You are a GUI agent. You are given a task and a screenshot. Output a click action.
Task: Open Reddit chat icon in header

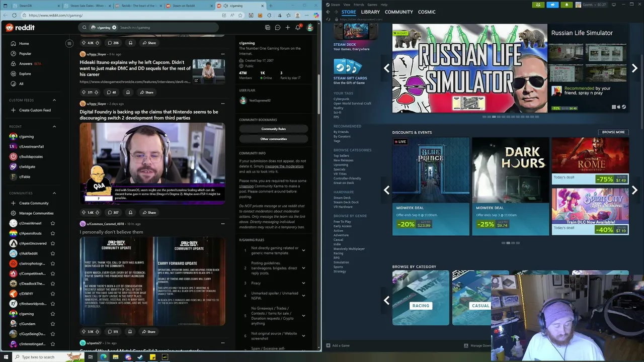277,28
